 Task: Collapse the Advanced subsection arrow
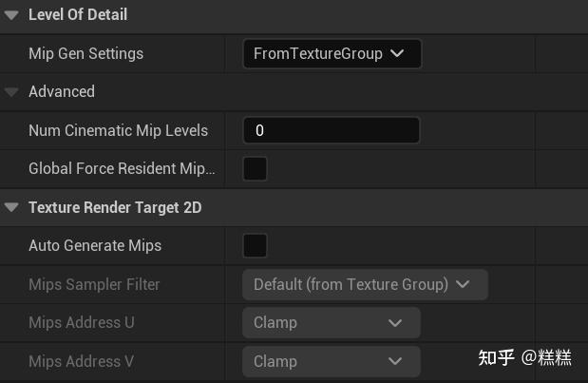11,92
